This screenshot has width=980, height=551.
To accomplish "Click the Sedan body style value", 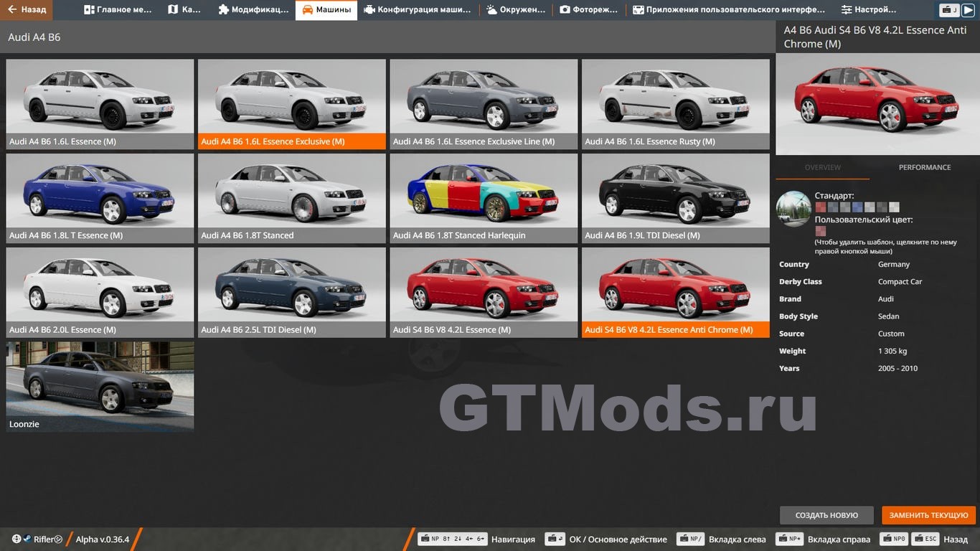I will point(889,316).
